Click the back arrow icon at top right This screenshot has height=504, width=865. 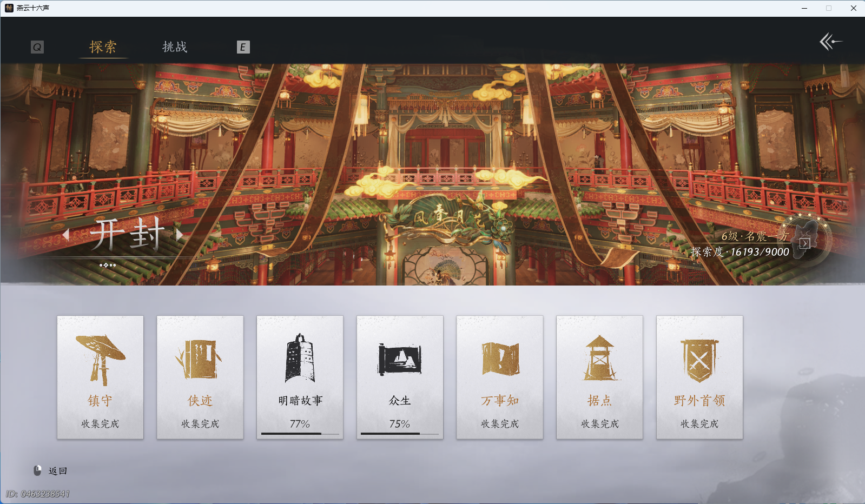[830, 42]
